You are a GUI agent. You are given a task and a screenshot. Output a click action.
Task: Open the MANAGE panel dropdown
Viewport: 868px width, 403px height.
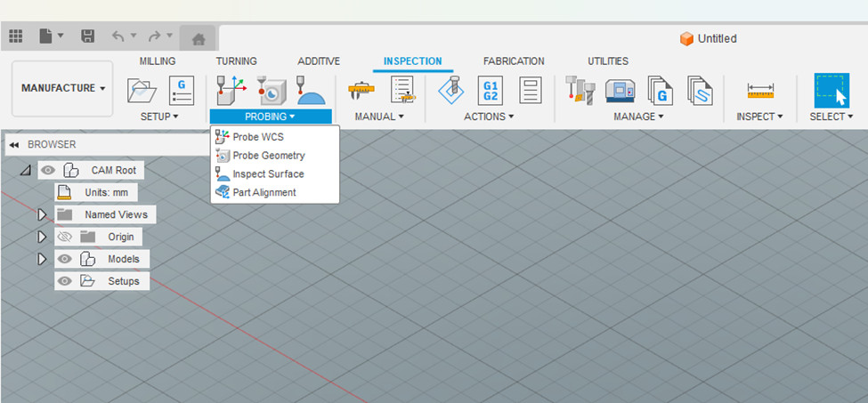tap(638, 117)
